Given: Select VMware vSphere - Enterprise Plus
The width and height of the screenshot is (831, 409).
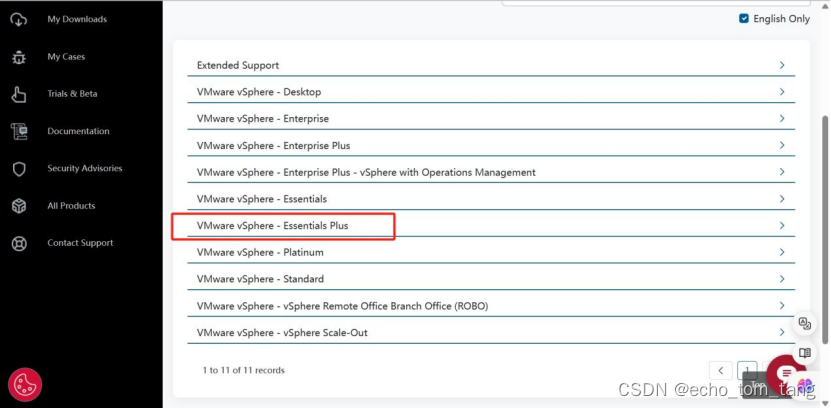Looking at the screenshot, I should point(273,145).
